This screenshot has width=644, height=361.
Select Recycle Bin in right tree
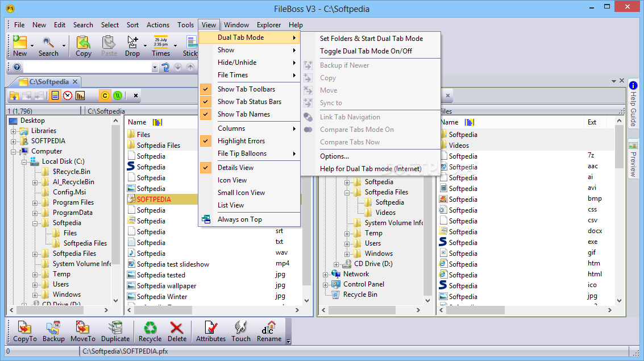click(360, 294)
